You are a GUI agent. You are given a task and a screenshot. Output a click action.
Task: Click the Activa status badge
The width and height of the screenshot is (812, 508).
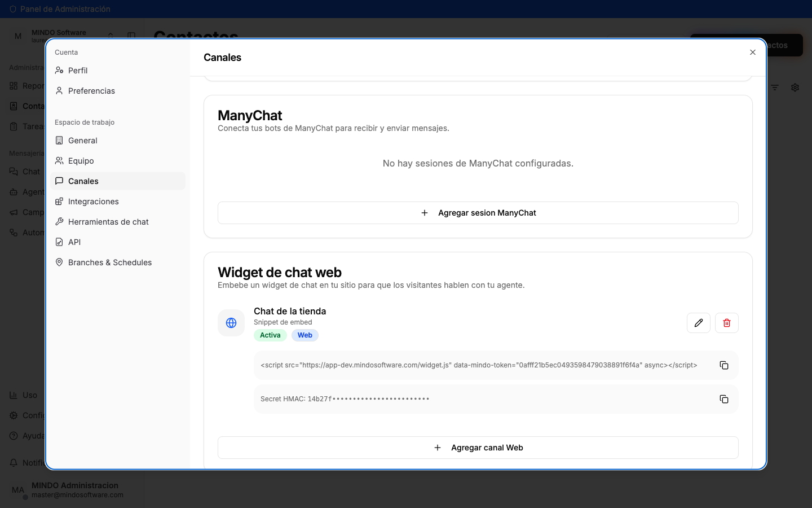(x=270, y=335)
